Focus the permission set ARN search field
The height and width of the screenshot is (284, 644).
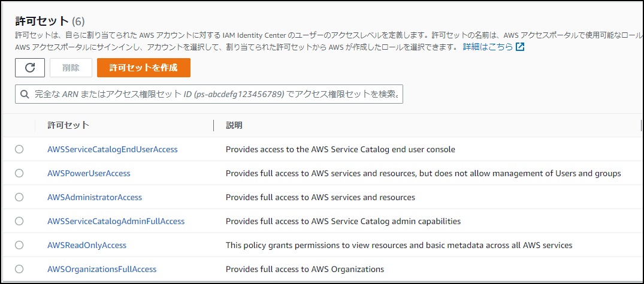click(x=216, y=95)
